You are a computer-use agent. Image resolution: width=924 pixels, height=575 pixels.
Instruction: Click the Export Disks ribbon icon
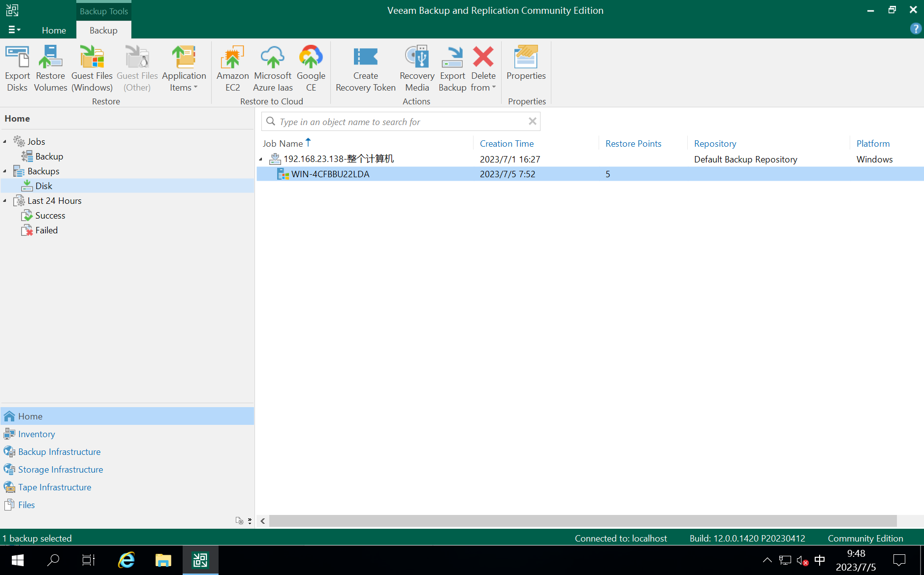(x=17, y=68)
